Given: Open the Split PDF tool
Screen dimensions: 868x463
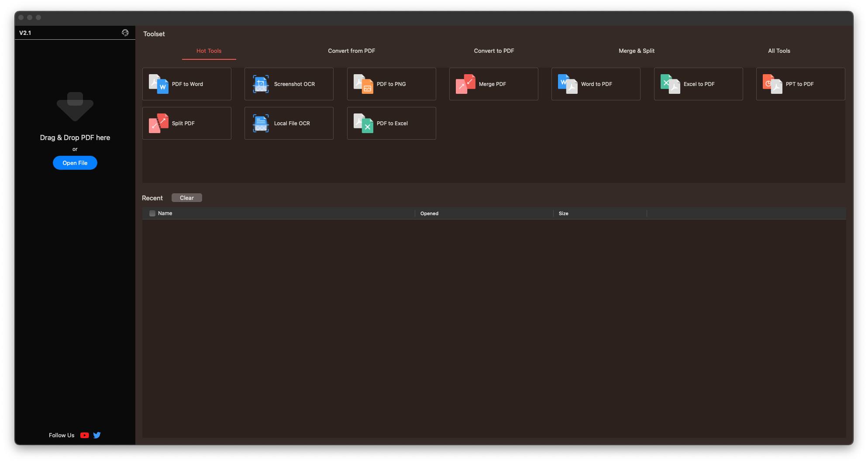Looking at the screenshot, I should click(186, 123).
